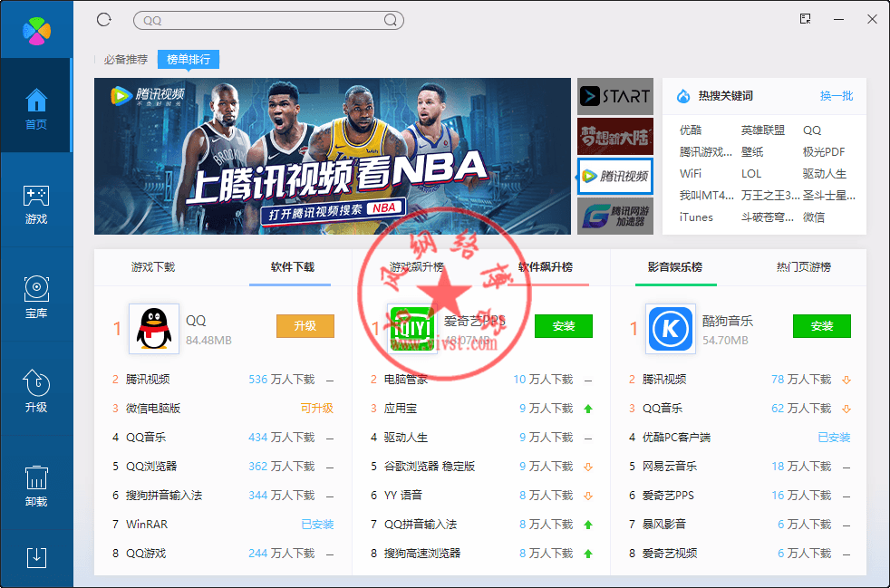890x588 pixels.
Task: Click 换一批 to refresh hot keywords
Action: coord(837,96)
